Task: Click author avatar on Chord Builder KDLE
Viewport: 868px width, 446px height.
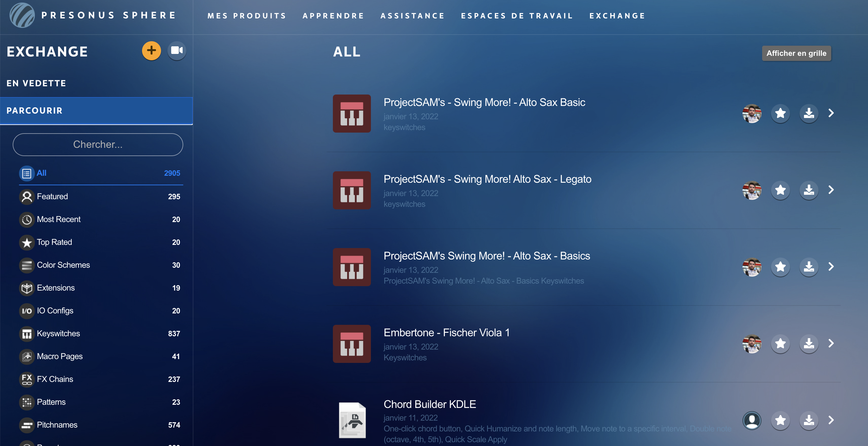Action: click(x=752, y=420)
